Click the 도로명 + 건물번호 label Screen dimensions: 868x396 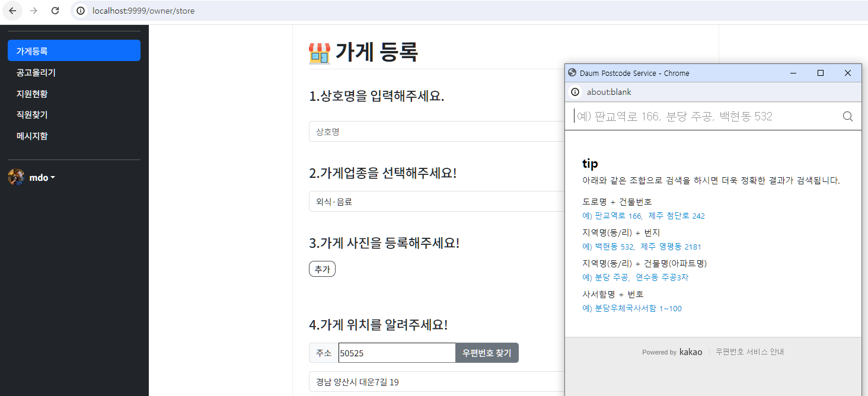(x=617, y=202)
